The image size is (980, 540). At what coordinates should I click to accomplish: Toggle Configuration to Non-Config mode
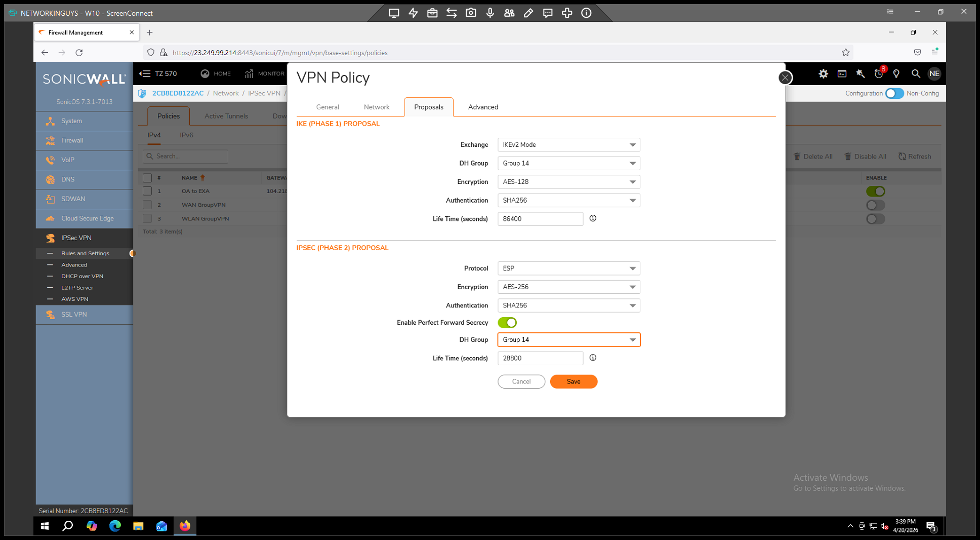pyautogui.click(x=894, y=93)
